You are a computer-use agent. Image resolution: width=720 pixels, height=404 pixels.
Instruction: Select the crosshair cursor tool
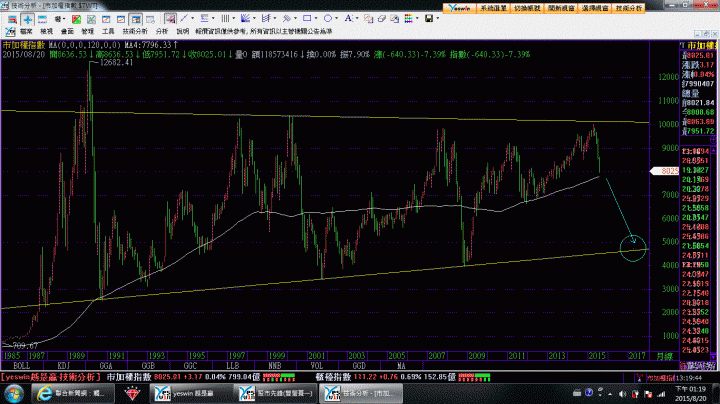[28, 19]
